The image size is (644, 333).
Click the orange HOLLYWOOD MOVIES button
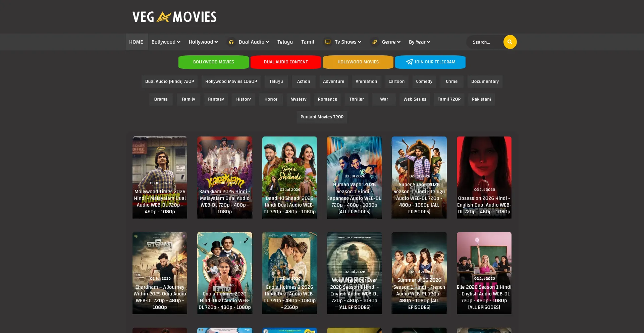(x=358, y=62)
